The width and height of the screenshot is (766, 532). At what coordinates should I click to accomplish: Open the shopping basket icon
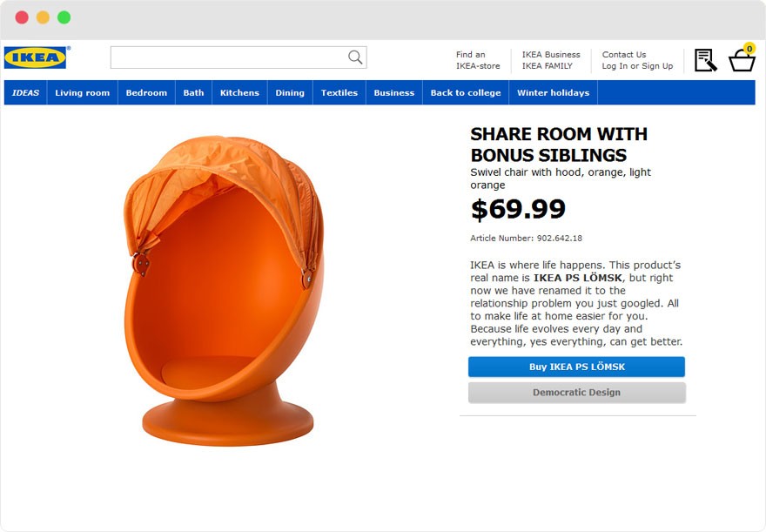coord(742,60)
